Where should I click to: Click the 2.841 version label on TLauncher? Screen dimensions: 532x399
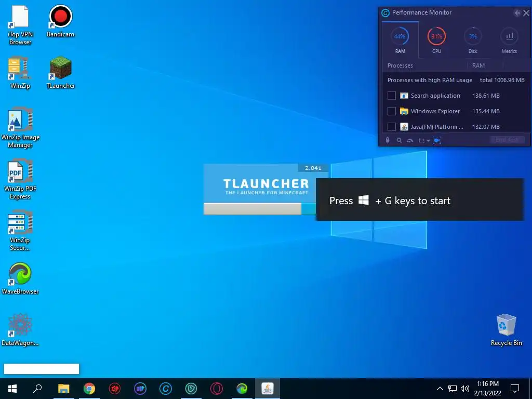[x=313, y=168]
